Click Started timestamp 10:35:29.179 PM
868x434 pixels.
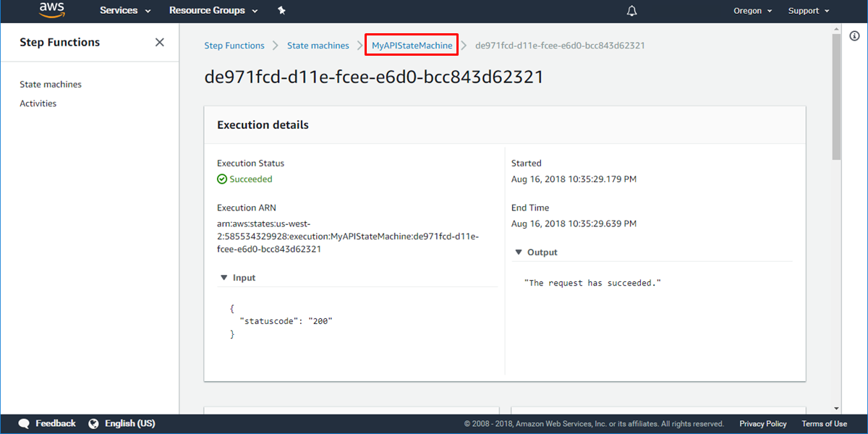574,179
